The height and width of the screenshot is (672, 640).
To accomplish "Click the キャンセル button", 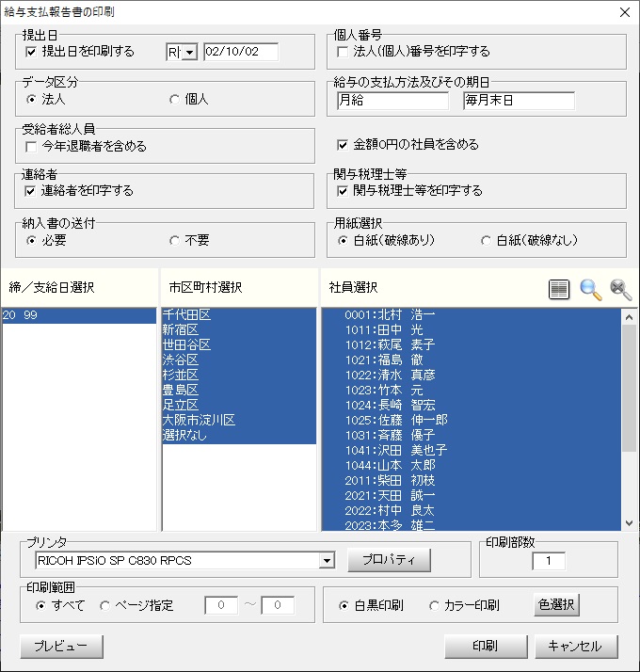I will 576,647.
